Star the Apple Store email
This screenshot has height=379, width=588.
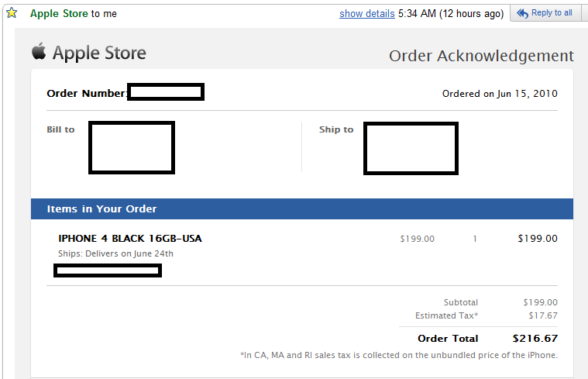click(12, 13)
